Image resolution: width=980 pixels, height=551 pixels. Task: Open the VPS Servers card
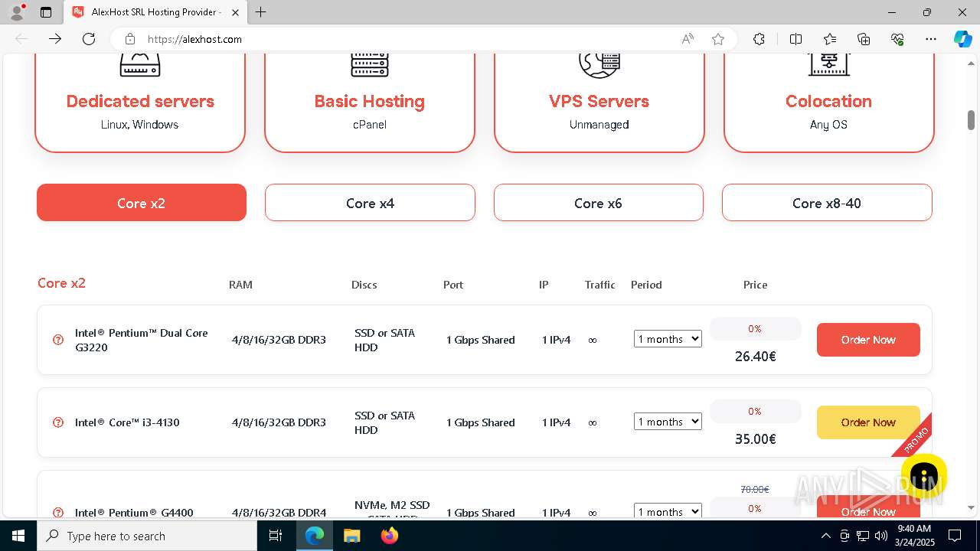point(599,103)
